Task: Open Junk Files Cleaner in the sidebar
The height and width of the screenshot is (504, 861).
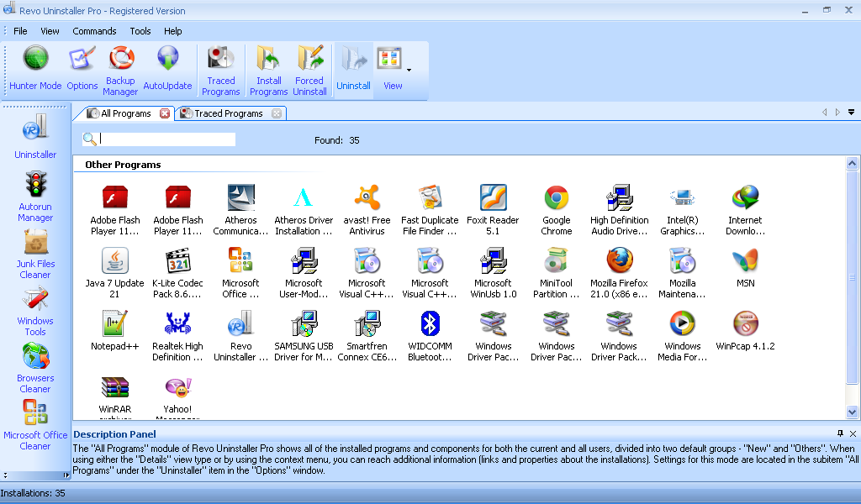Action: 35,254
